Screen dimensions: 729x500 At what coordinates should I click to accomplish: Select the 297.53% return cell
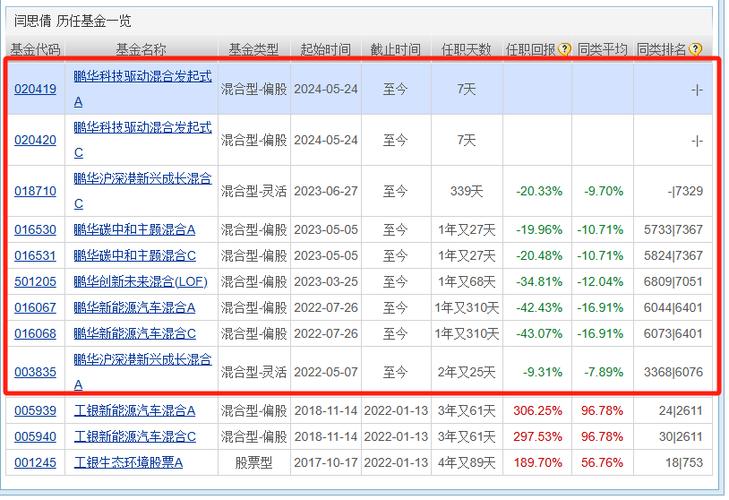point(538,437)
